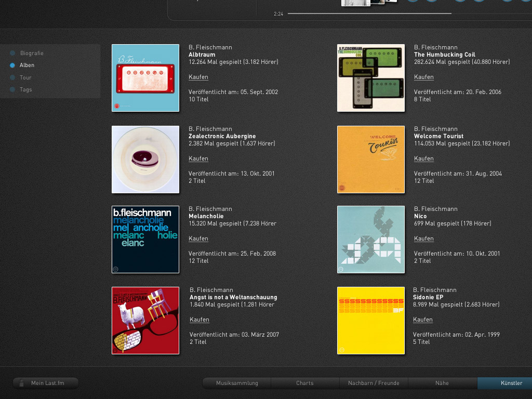Open Zealectronic Aubergine vinyl cover
Screen dimensions: 532x399
pyautogui.click(x=145, y=159)
